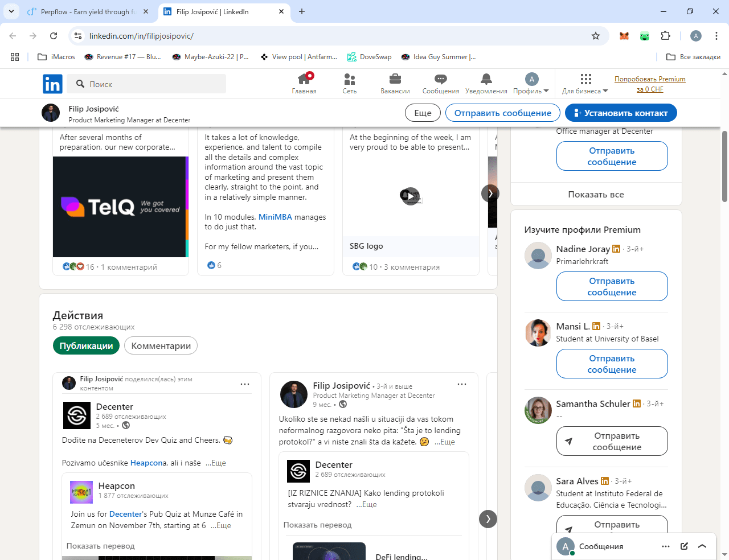
Task: Click the Еще button in profile bar
Action: click(423, 113)
